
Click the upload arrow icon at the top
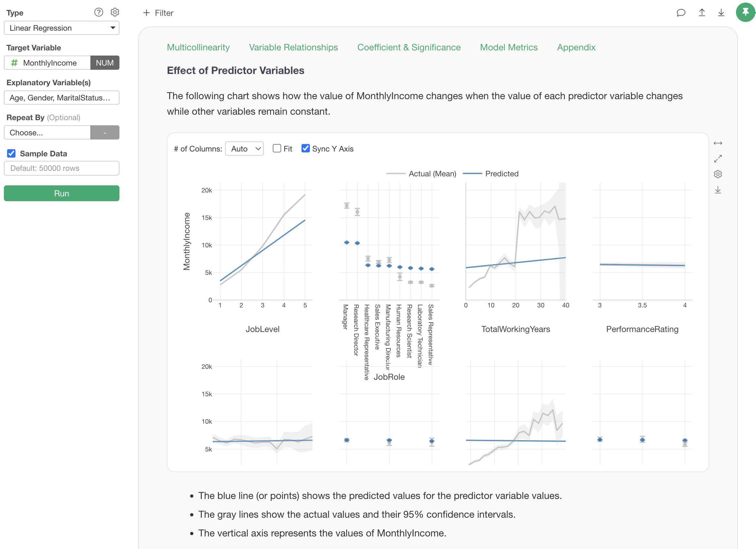(702, 13)
